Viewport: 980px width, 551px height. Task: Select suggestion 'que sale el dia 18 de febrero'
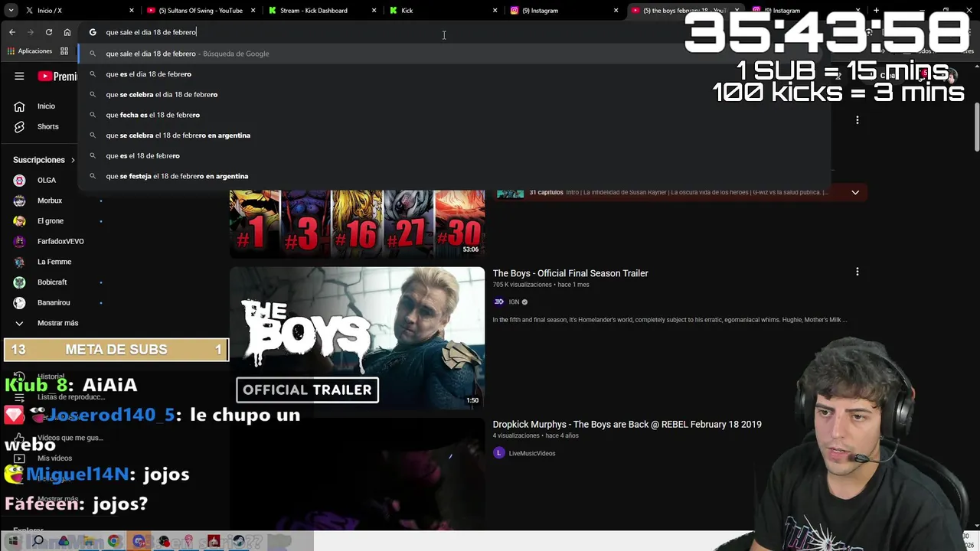coord(454,54)
